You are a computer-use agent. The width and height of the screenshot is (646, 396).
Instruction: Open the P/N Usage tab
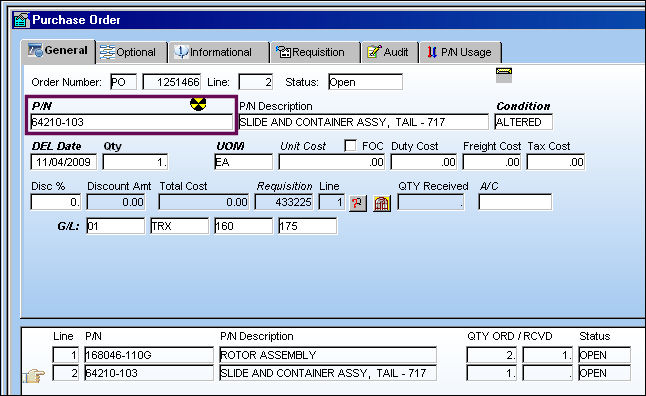[x=460, y=52]
